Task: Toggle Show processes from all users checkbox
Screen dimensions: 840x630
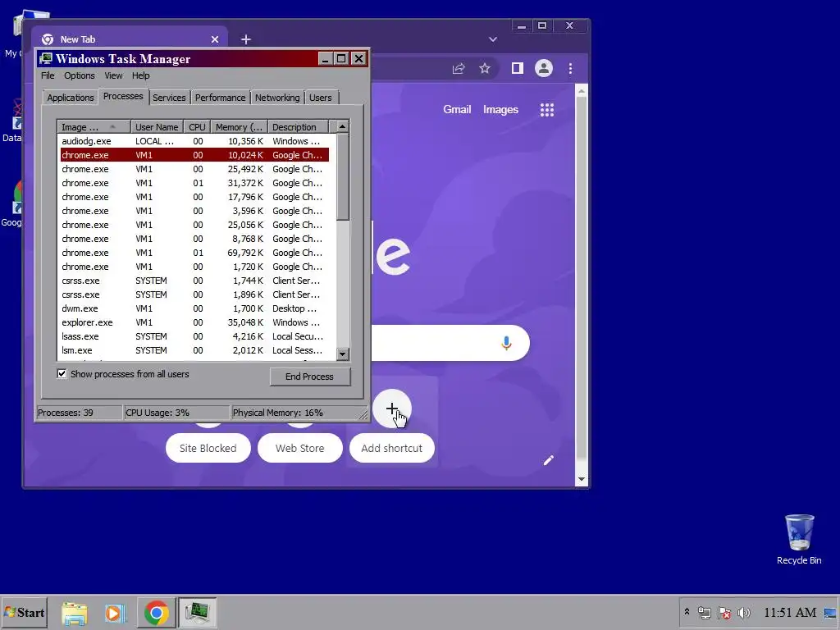Action: click(62, 374)
